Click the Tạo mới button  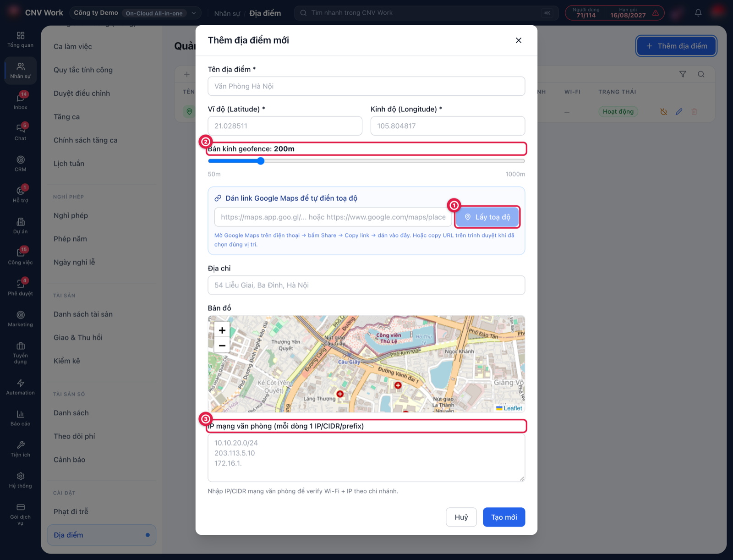pyautogui.click(x=504, y=517)
